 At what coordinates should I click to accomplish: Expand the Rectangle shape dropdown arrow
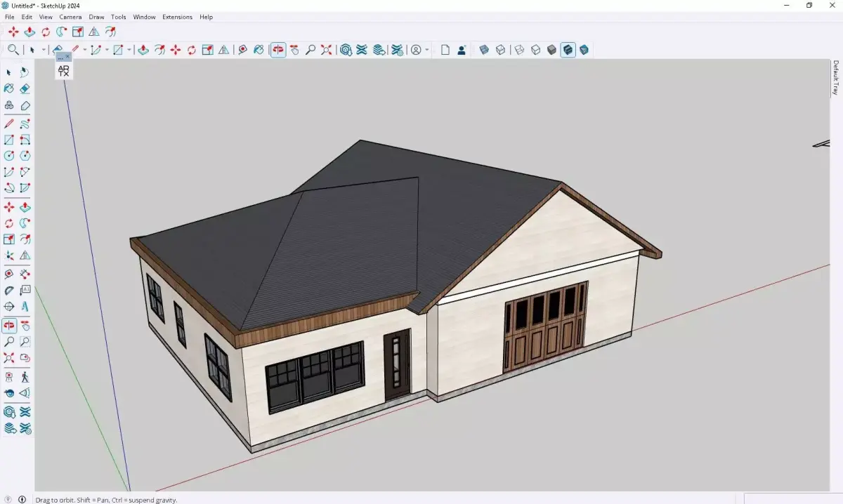point(129,50)
